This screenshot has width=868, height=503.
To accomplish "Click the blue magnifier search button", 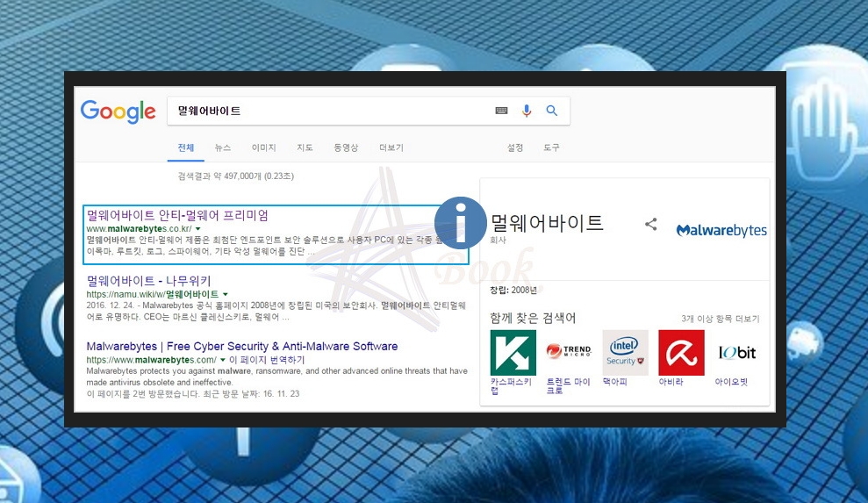I will [x=552, y=111].
